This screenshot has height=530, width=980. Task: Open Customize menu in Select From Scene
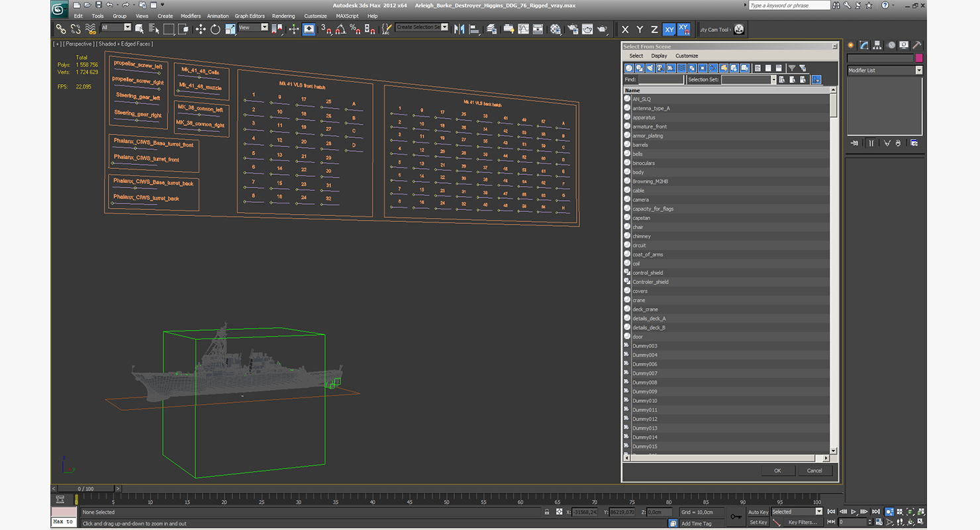(687, 56)
